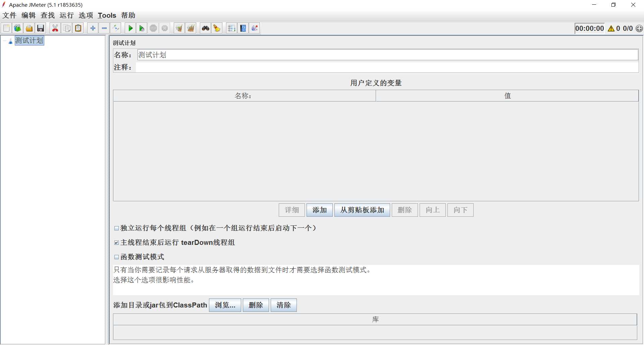This screenshot has height=345, width=644.
Task: Collapse all nodes with the minus icon
Action: point(104,28)
